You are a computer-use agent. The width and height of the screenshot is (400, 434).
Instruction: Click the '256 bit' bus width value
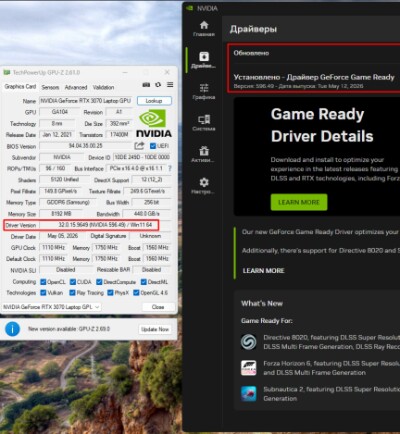(x=152, y=202)
